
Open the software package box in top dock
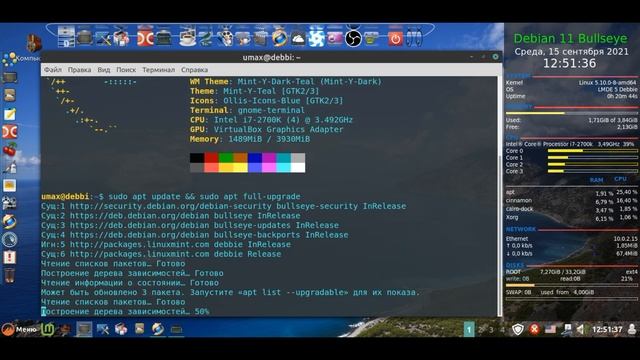tap(121, 38)
